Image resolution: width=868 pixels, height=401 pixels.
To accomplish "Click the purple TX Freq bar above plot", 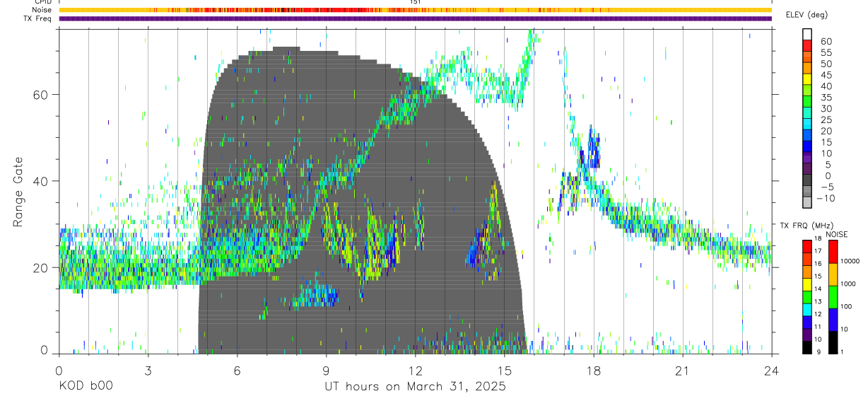I will tap(415, 18).
